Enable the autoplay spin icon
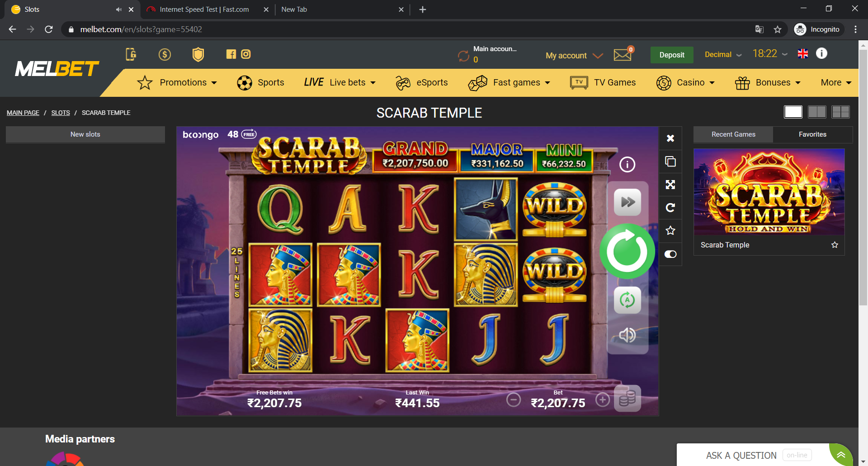The height and width of the screenshot is (466, 868). pos(627,300)
